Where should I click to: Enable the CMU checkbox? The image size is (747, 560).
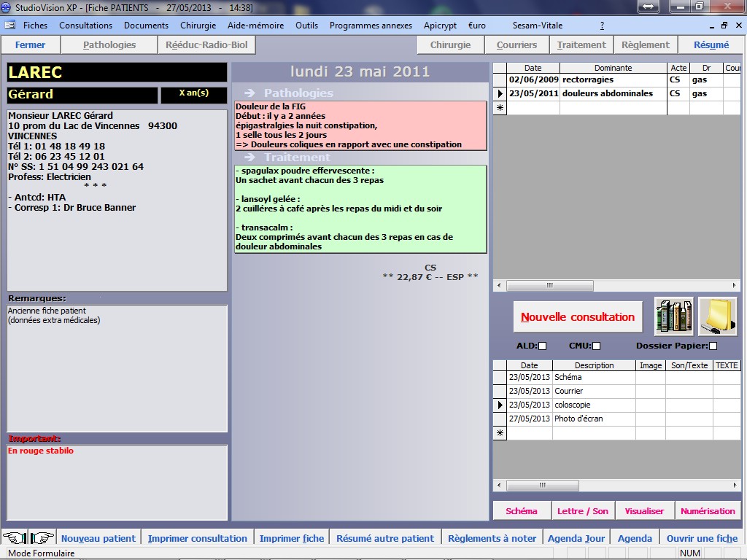click(x=596, y=346)
